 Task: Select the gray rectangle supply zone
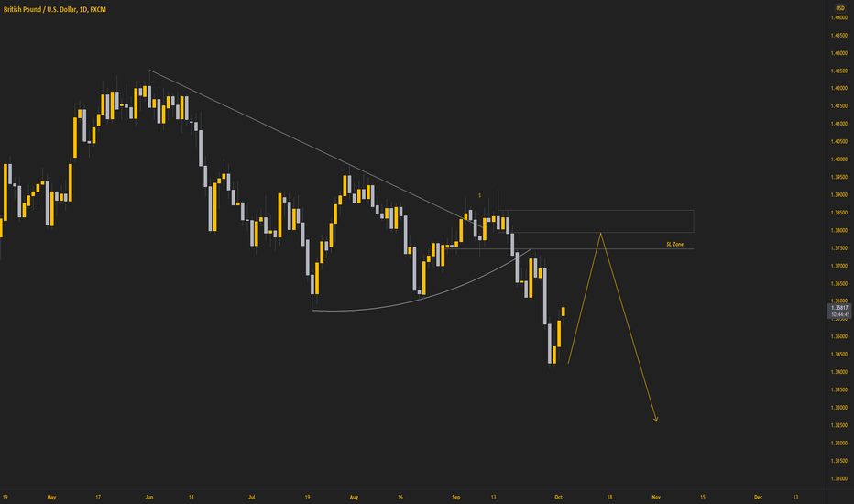point(596,221)
